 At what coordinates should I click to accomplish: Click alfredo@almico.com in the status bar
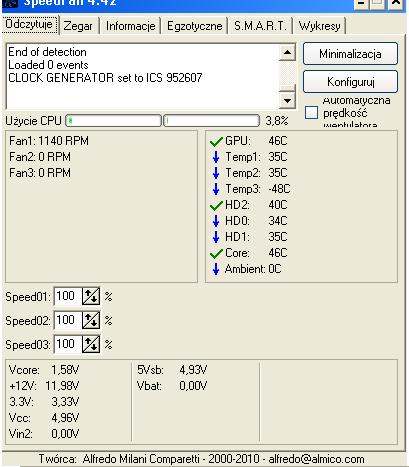[316, 459]
